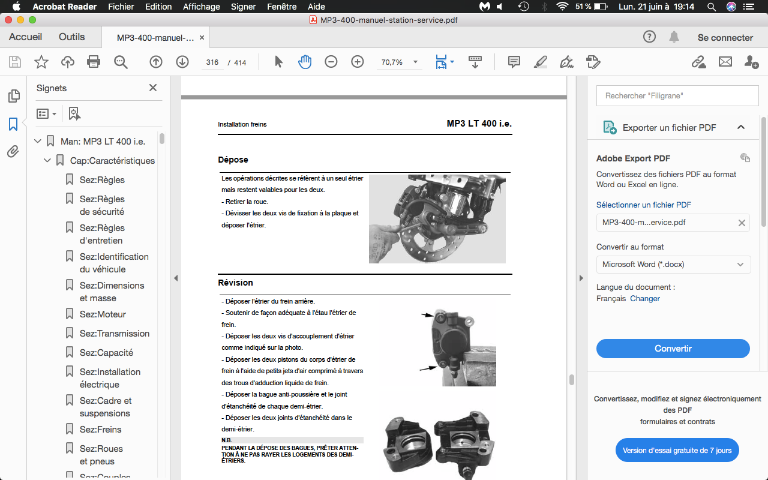Screen dimensions: 768x480
Task: Collapse the Cap:Caractéristiques bookmark
Action: pos(47,160)
